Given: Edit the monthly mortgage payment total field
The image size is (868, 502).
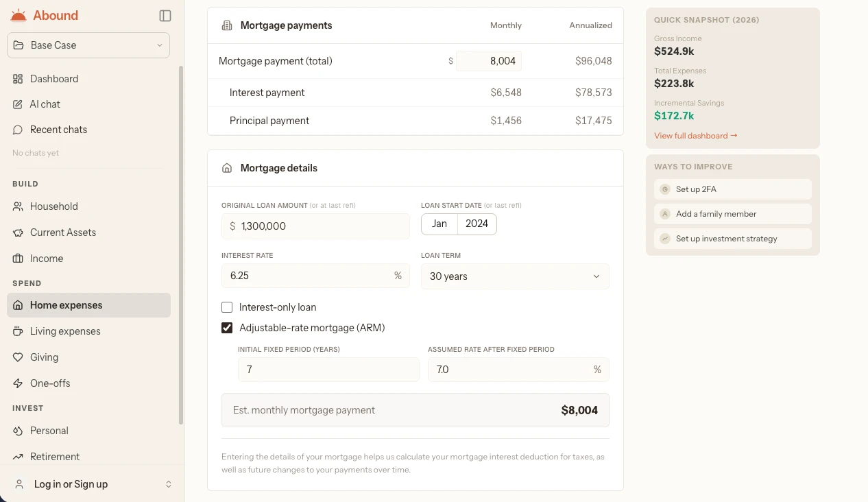Looking at the screenshot, I should pos(489,61).
